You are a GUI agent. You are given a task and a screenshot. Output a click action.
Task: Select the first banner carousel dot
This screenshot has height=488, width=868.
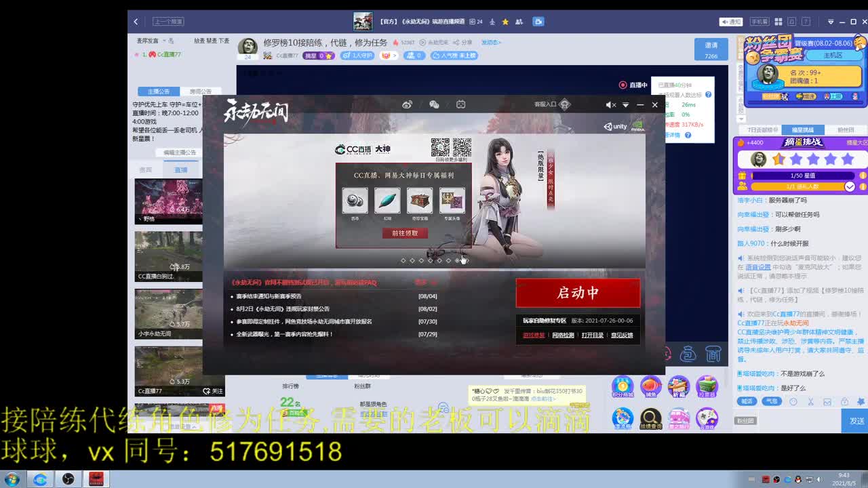click(403, 260)
